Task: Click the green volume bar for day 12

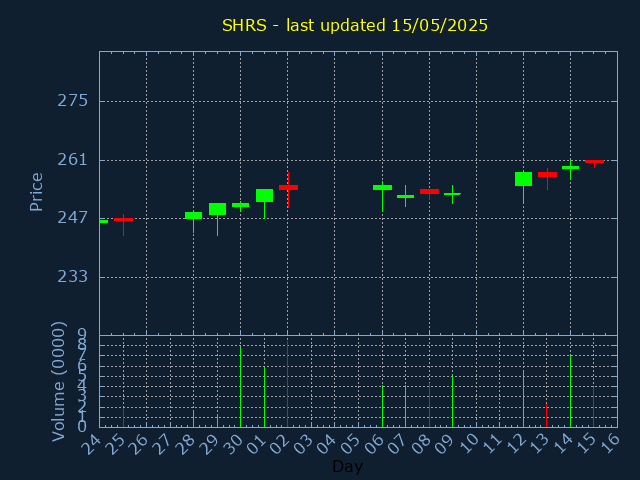Action: point(523,399)
